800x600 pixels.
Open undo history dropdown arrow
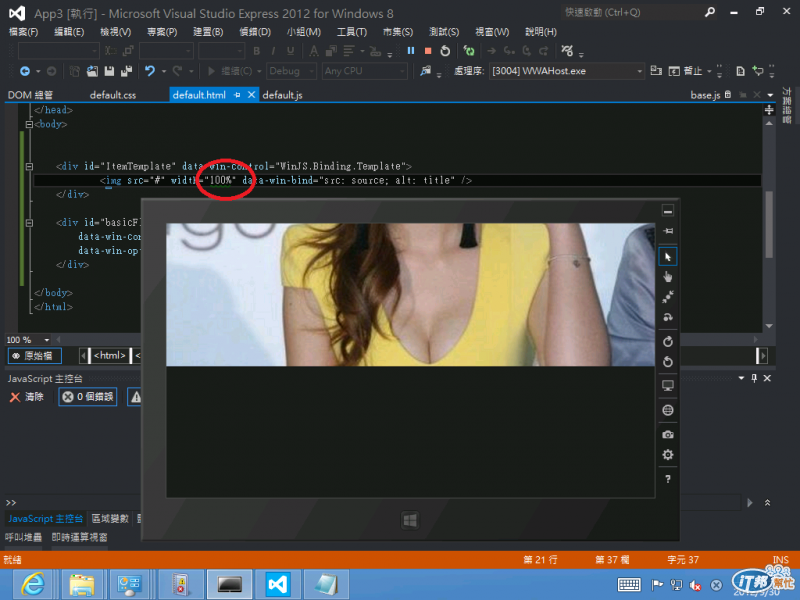coord(164,71)
